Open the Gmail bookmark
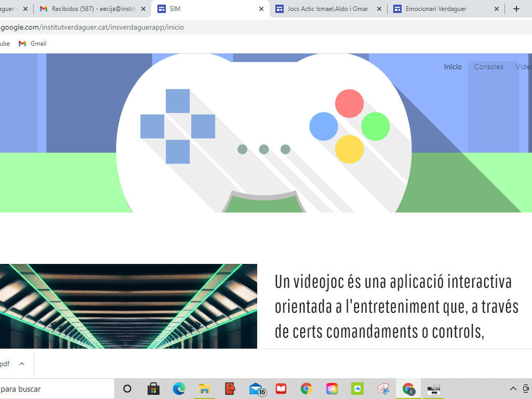 pyautogui.click(x=33, y=44)
